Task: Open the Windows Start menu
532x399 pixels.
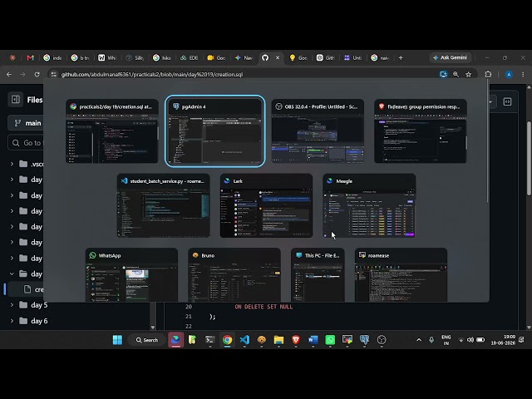Action: [x=117, y=340]
